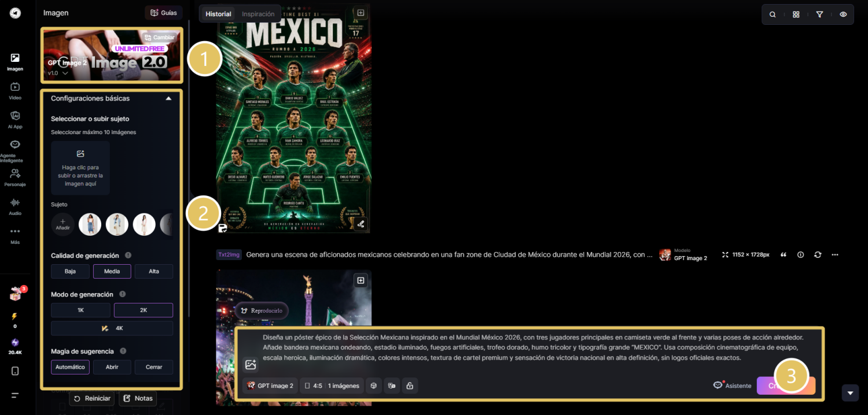Click Cambiar to change the model
The width and height of the screenshot is (868, 415).
pyautogui.click(x=159, y=38)
